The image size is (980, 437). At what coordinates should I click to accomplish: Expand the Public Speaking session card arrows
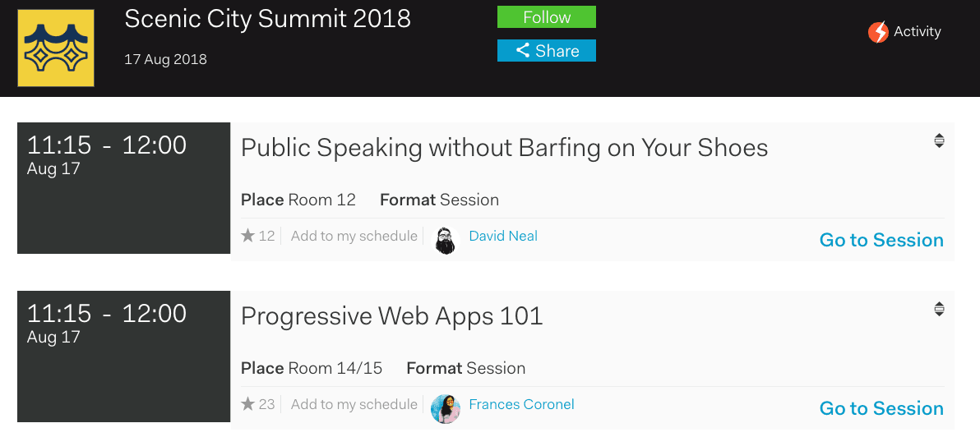pyautogui.click(x=939, y=141)
